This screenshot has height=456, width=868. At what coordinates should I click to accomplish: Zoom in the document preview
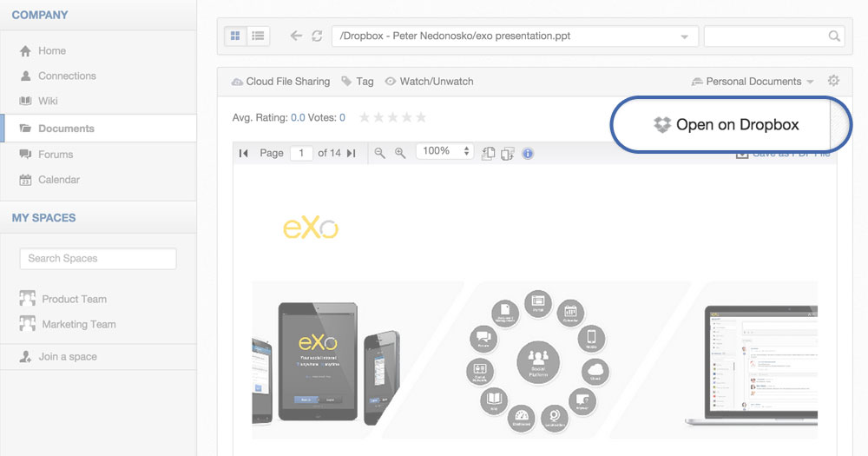click(x=400, y=154)
